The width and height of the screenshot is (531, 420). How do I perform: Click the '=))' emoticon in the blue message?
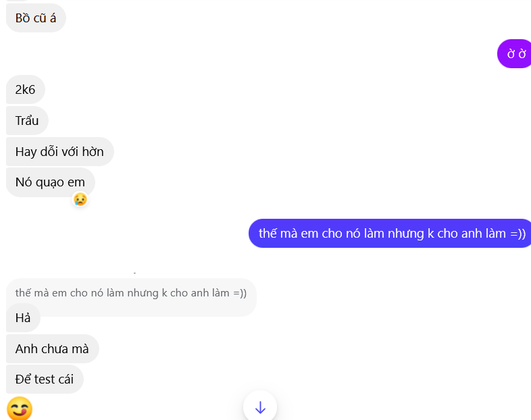[517, 234]
